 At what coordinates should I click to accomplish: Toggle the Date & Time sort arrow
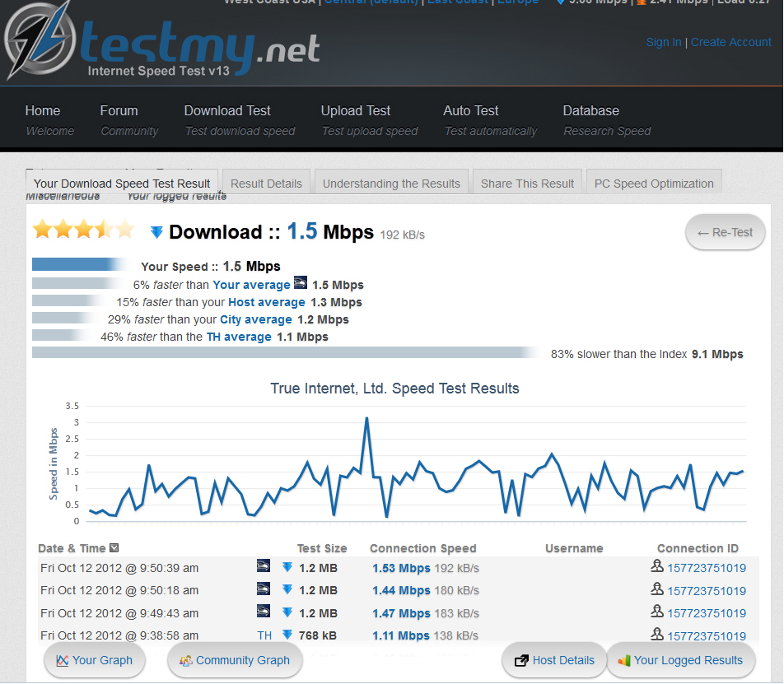114,547
